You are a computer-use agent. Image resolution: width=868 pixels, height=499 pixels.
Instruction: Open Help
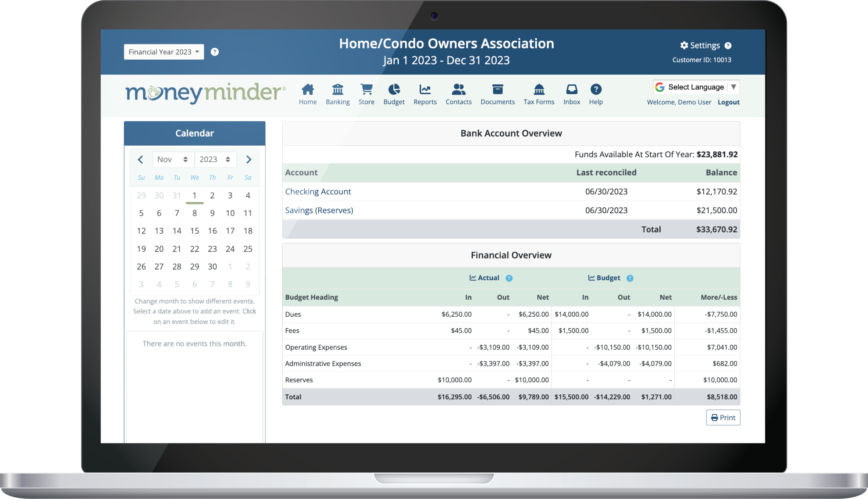coord(596,94)
